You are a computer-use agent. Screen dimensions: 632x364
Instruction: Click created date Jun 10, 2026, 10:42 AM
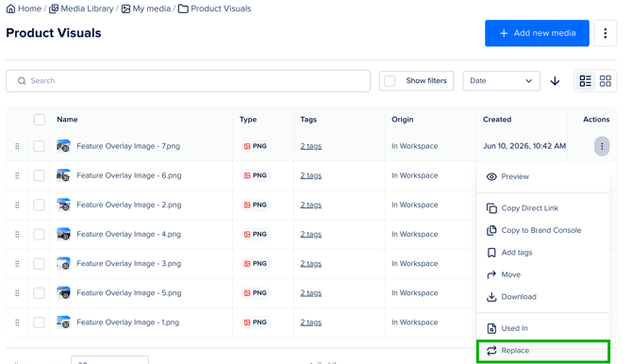[524, 146]
